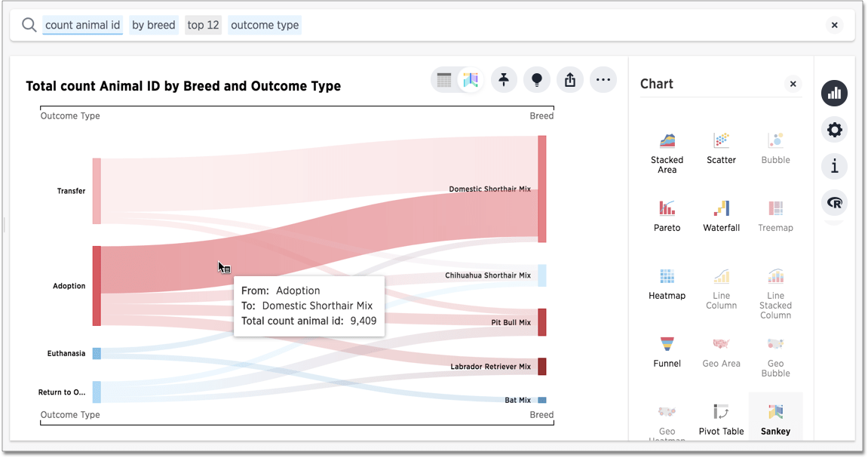Click the 'outcome type' search token

265,25
